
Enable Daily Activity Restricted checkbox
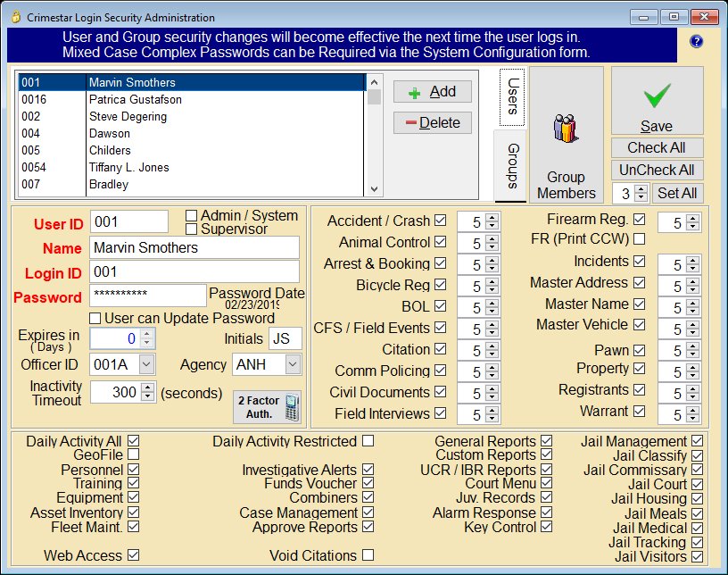pyautogui.click(x=368, y=441)
